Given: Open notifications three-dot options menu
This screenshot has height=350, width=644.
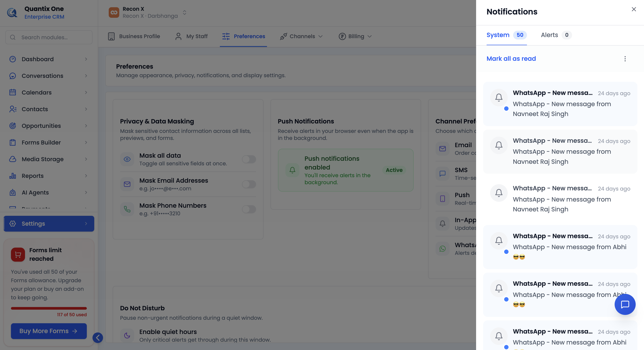Looking at the screenshot, I should click(625, 59).
